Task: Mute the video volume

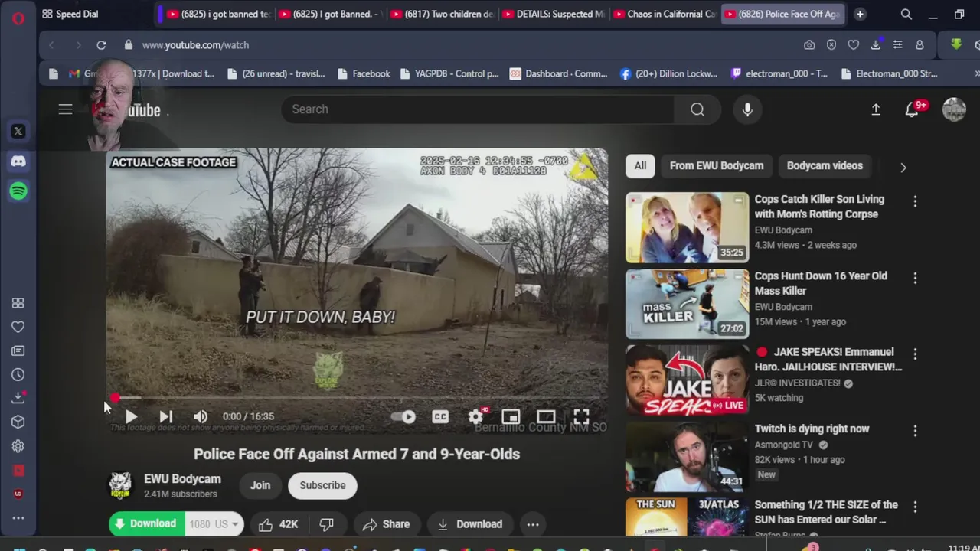Action: (x=201, y=417)
